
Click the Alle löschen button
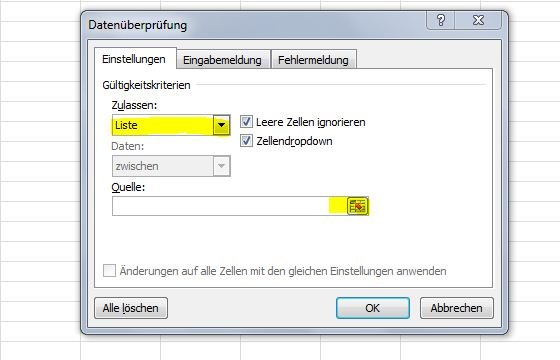pyautogui.click(x=131, y=308)
